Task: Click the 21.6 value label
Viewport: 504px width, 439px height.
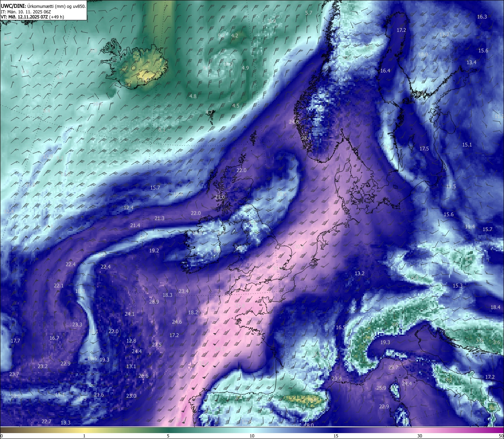Action: pyautogui.click(x=99, y=395)
